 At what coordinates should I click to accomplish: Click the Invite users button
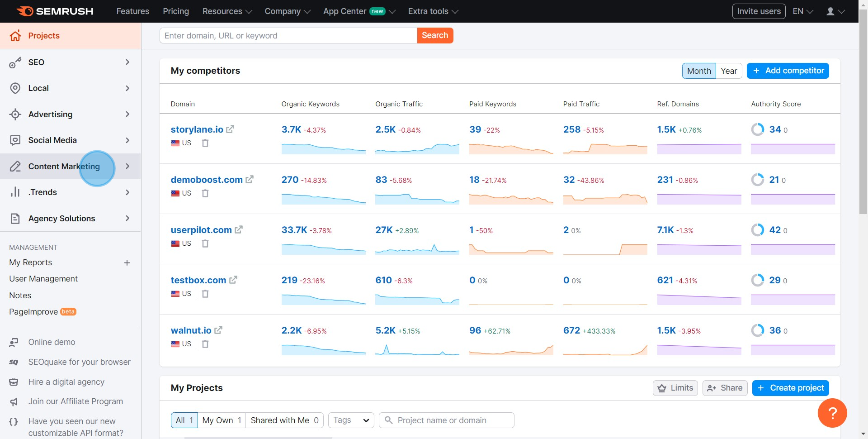coord(759,11)
